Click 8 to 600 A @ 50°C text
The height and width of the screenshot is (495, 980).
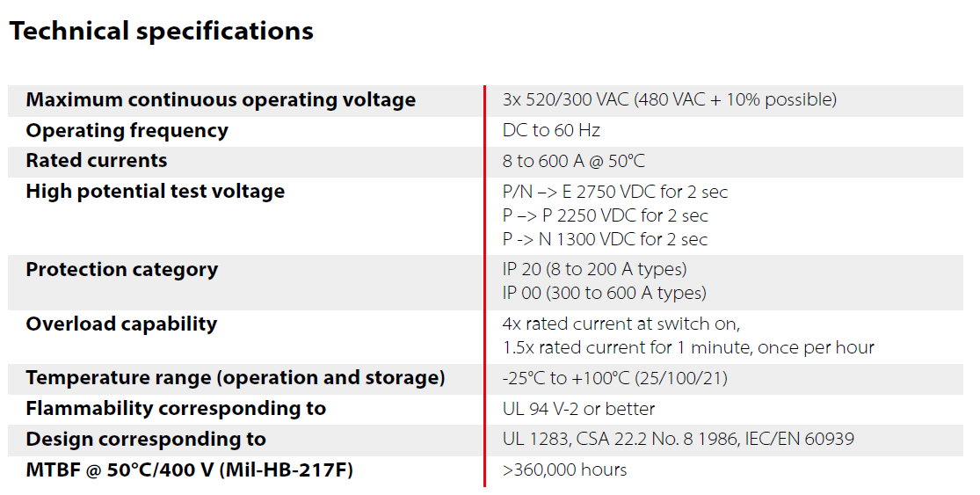click(x=573, y=161)
